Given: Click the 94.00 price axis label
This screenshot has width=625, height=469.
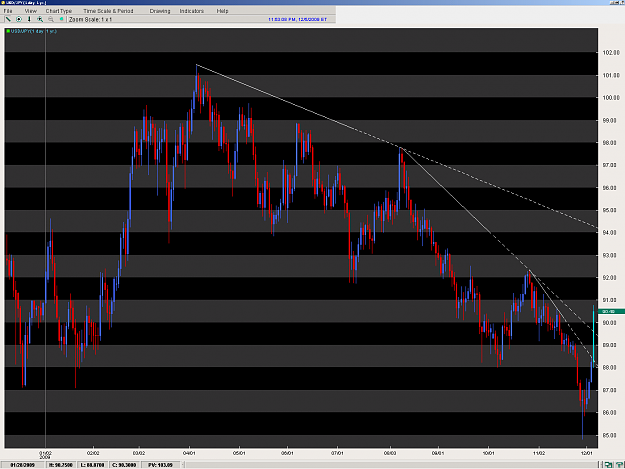Looking at the screenshot, I should point(611,233).
